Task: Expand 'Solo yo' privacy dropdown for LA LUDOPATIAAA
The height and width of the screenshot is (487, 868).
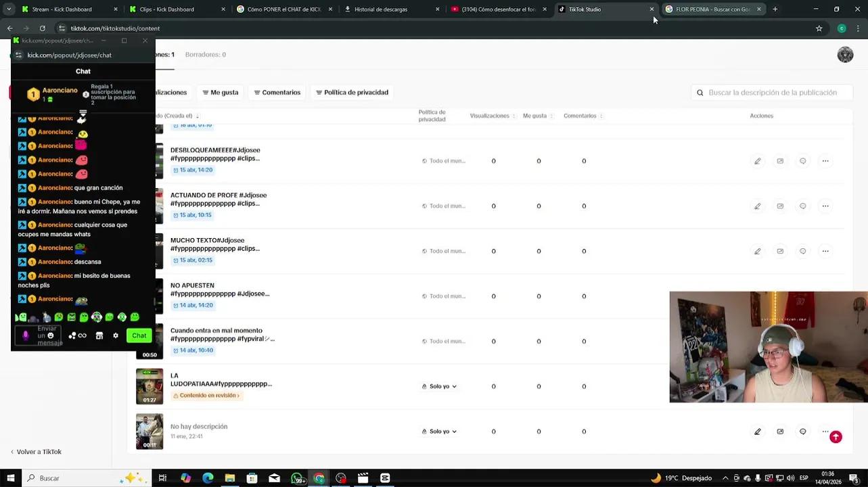Action: pyautogui.click(x=440, y=386)
